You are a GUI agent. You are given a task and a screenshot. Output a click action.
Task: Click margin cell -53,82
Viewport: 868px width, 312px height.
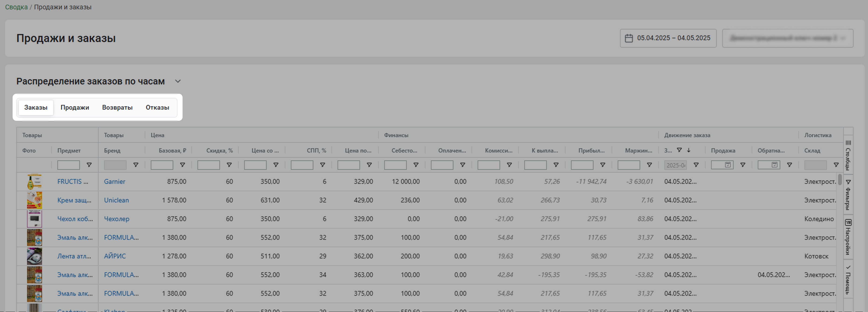pyautogui.click(x=644, y=275)
